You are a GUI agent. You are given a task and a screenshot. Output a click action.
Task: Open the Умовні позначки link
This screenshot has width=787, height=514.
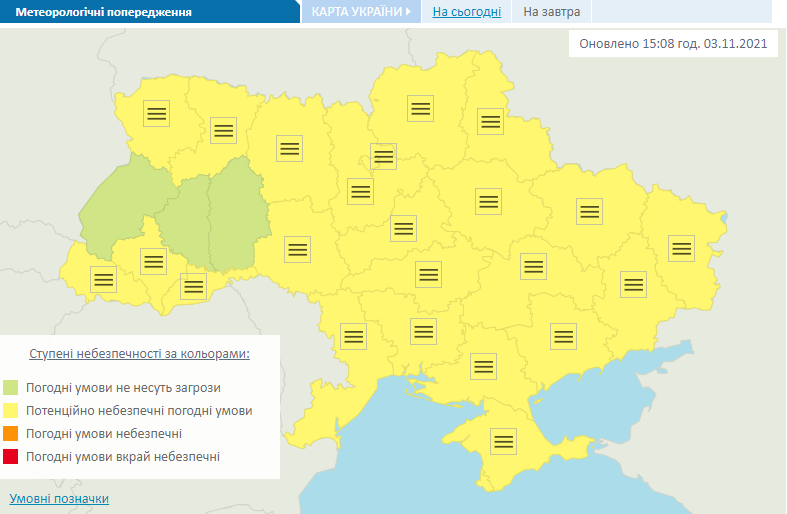59,498
